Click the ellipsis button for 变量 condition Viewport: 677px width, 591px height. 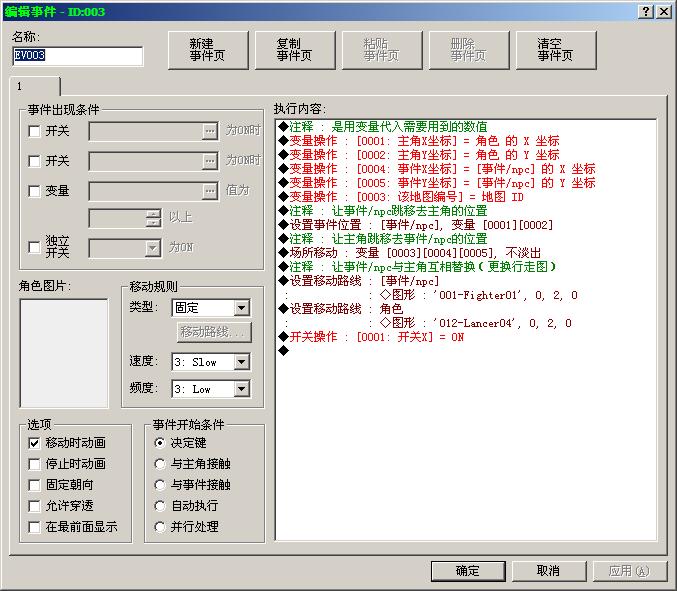point(210,191)
